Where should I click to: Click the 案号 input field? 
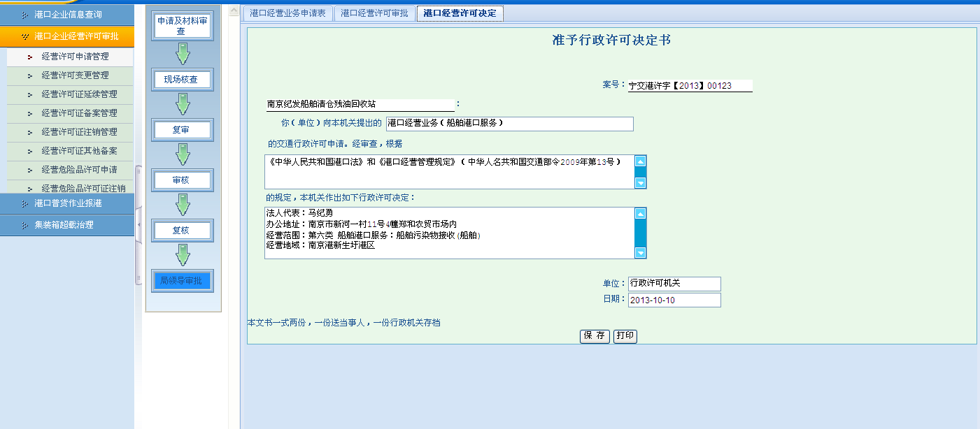click(689, 85)
